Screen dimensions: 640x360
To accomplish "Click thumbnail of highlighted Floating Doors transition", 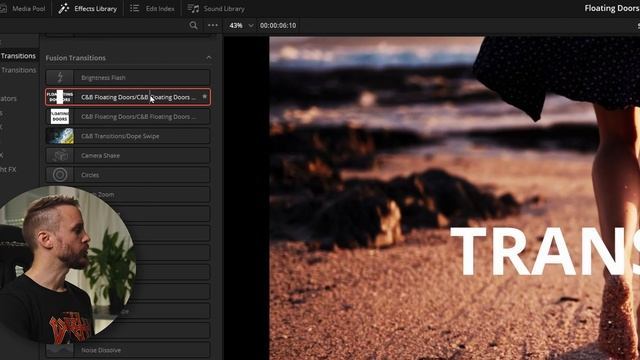I will tap(60, 97).
